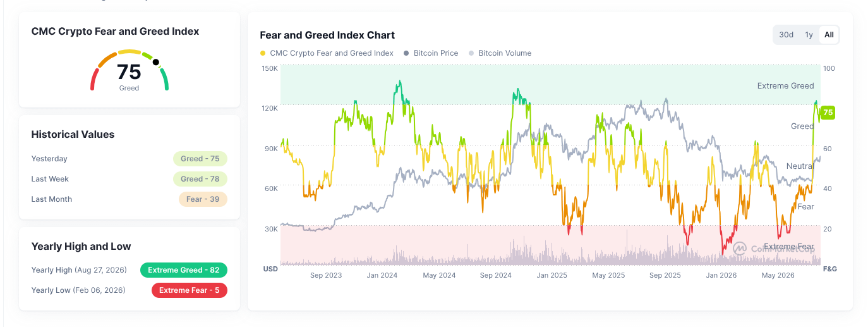Viewport: 868px width, 327px height.
Task: Click the Yesterday Greed - 75 badge
Action: [200, 159]
